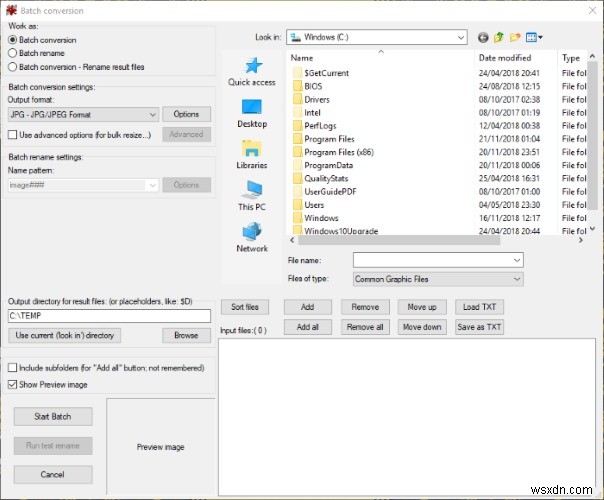Select the Program Files (x86) folder icon
Viewport: 604px width, 500px height.
click(x=297, y=152)
